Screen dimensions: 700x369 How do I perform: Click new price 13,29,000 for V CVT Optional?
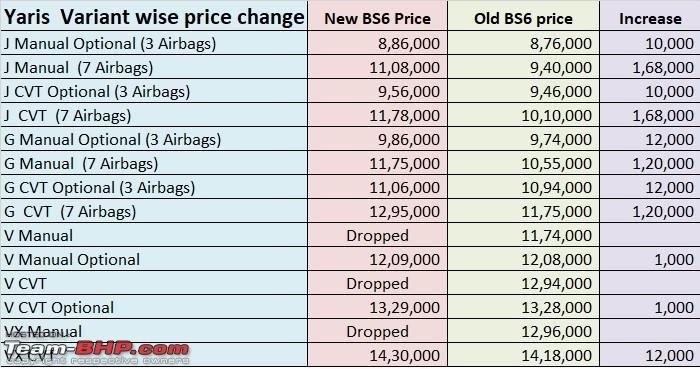click(404, 308)
